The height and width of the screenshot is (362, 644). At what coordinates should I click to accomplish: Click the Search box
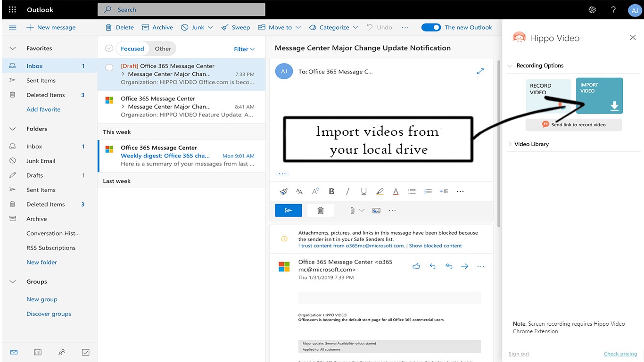tap(182, 9)
